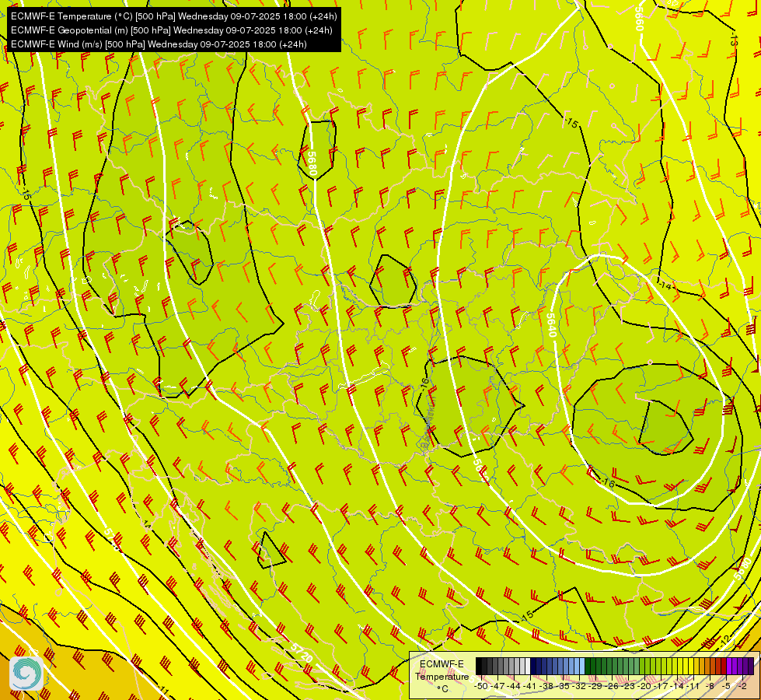761x700 pixels.
Task: Click the -17 value in the legend
Action: coord(661,686)
